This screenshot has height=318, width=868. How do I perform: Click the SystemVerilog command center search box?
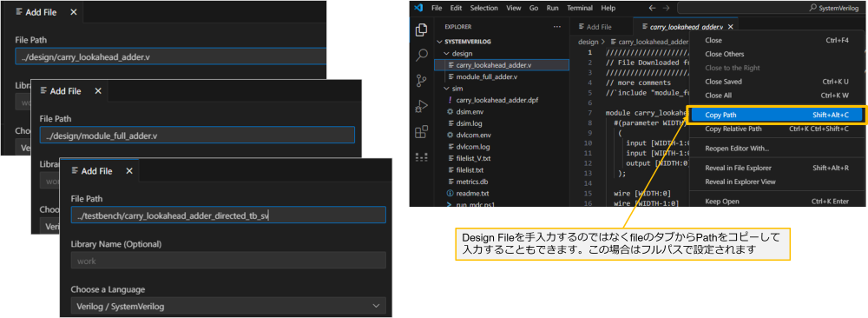771,9
